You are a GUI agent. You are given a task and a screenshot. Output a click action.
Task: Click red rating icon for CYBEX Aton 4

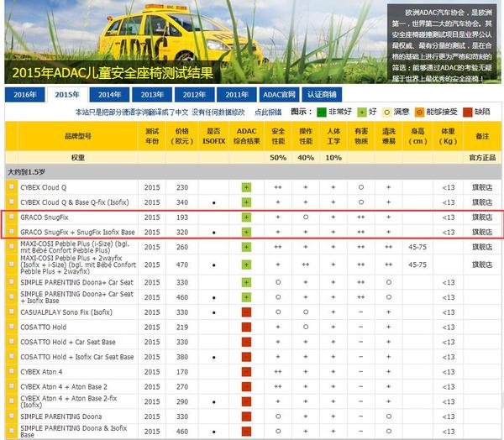click(246, 372)
